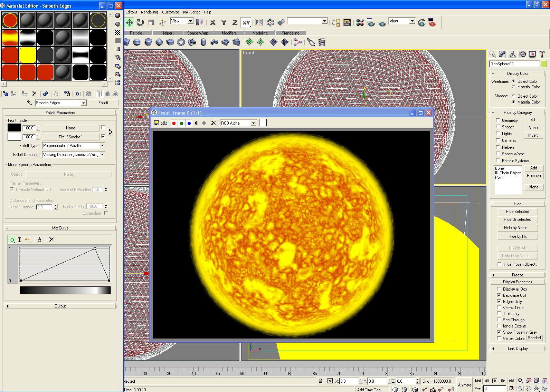Open the MAXScript menu
This screenshot has height=392, width=550.
point(191,12)
